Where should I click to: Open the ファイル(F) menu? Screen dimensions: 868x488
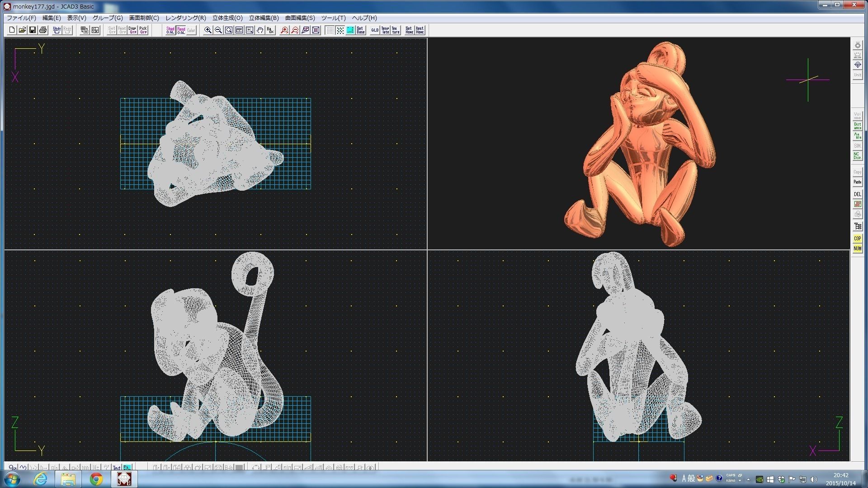click(x=21, y=18)
